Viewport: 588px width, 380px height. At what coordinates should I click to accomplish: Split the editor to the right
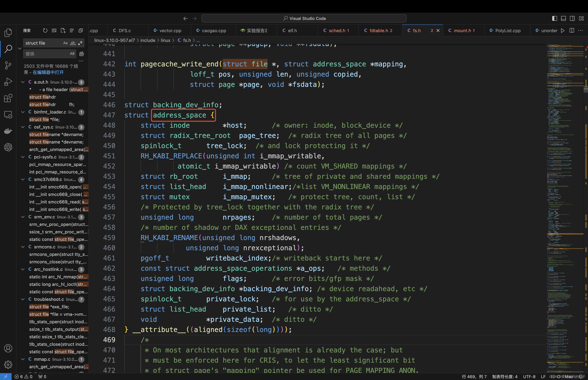coord(572,31)
